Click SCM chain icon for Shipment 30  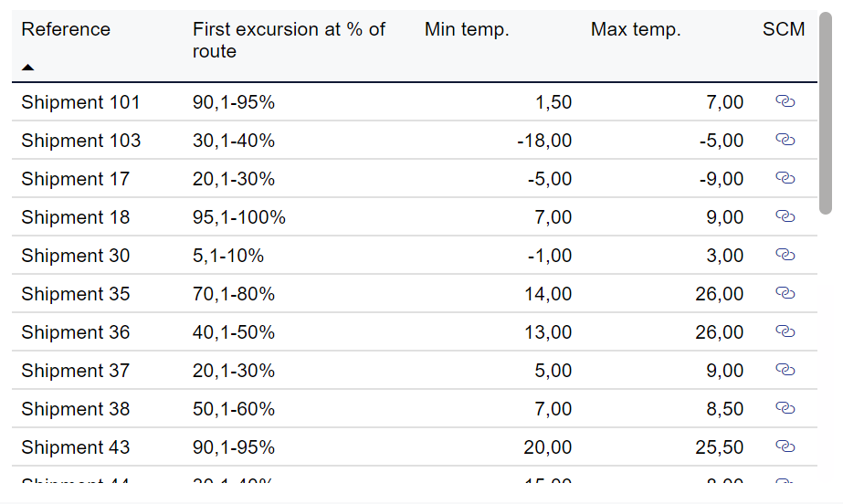pyautogui.click(x=785, y=255)
